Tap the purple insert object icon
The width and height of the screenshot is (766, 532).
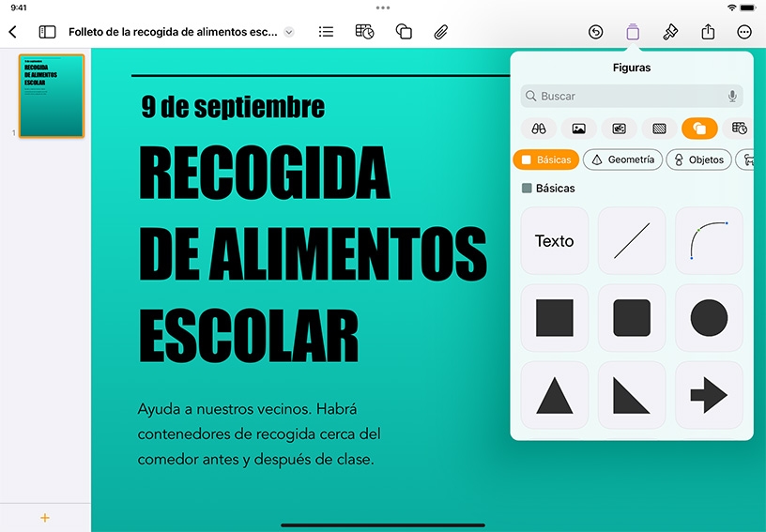[633, 32]
